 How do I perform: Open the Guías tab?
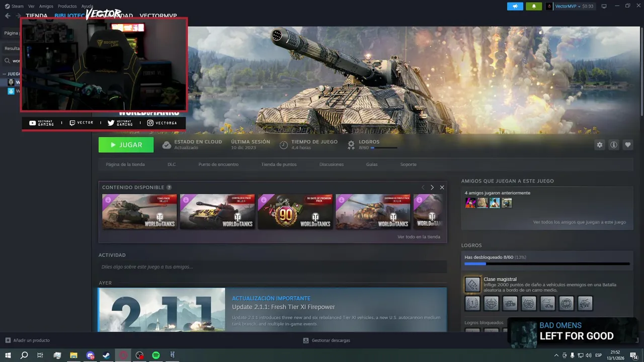[x=372, y=164]
